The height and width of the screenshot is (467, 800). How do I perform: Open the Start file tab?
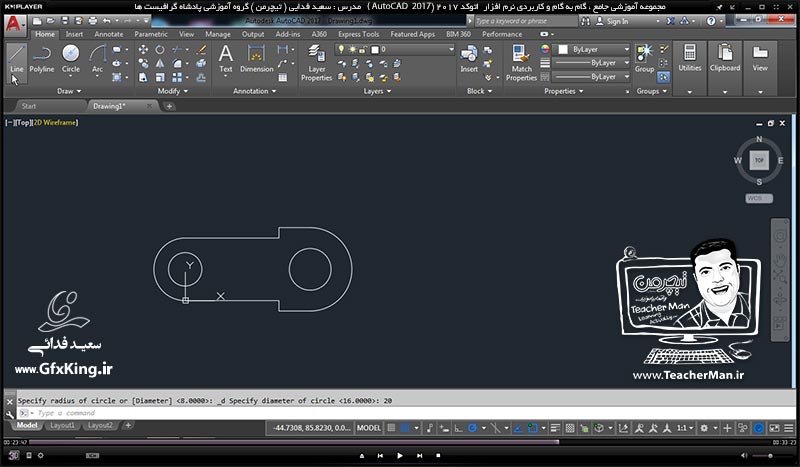pyautogui.click(x=29, y=106)
